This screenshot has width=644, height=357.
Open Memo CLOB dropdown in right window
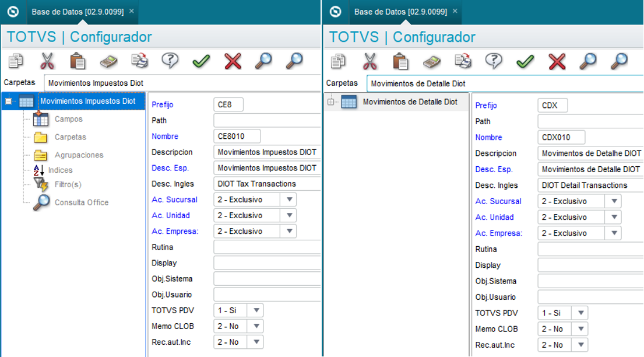(x=580, y=329)
